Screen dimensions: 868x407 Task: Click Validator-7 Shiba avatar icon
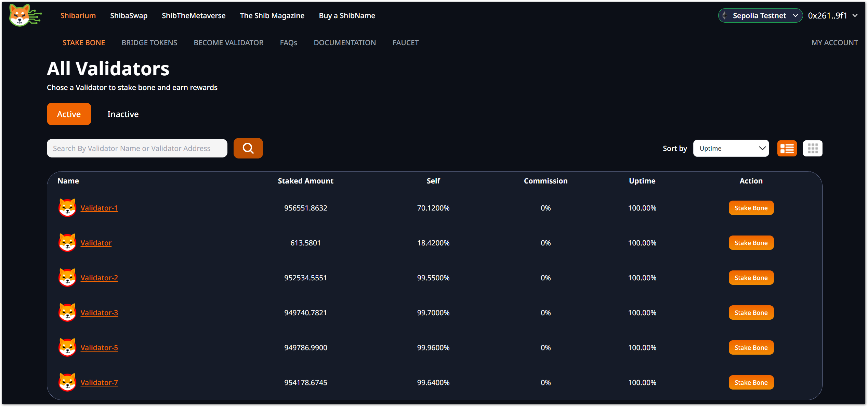pos(67,382)
